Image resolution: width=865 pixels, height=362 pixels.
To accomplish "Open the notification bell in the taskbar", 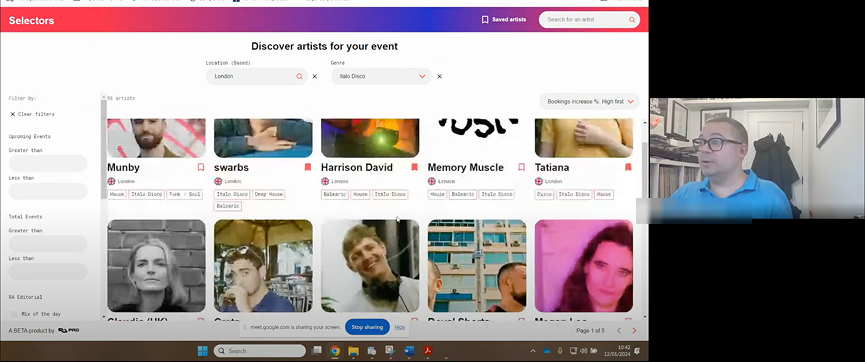I will point(637,350).
